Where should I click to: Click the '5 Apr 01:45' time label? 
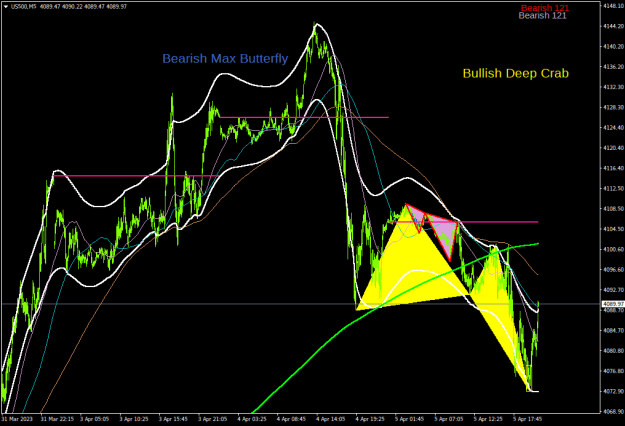(409, 419)
